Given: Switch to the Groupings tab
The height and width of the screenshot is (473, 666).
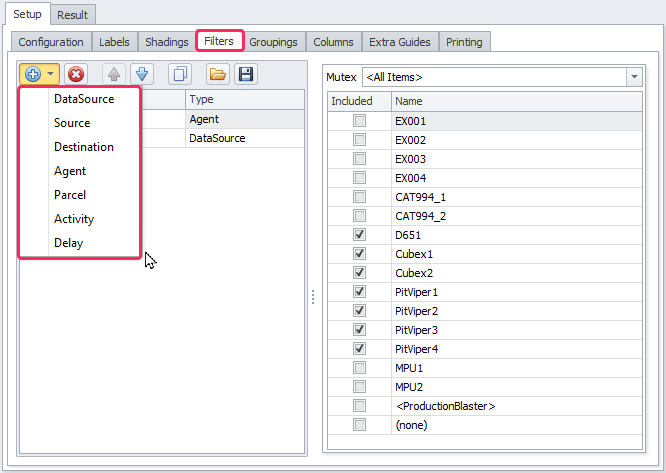Looking at the screenshot, I should (x=273, y=42).
